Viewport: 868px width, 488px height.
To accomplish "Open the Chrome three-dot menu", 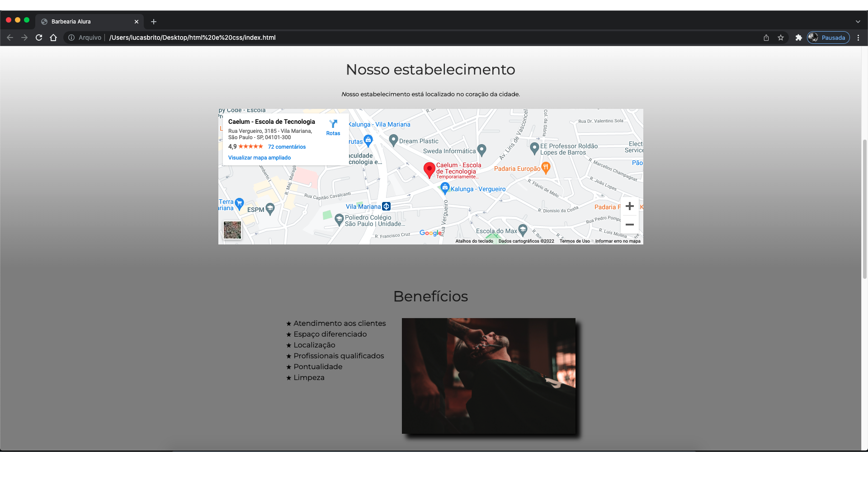I will pos(859,38).
